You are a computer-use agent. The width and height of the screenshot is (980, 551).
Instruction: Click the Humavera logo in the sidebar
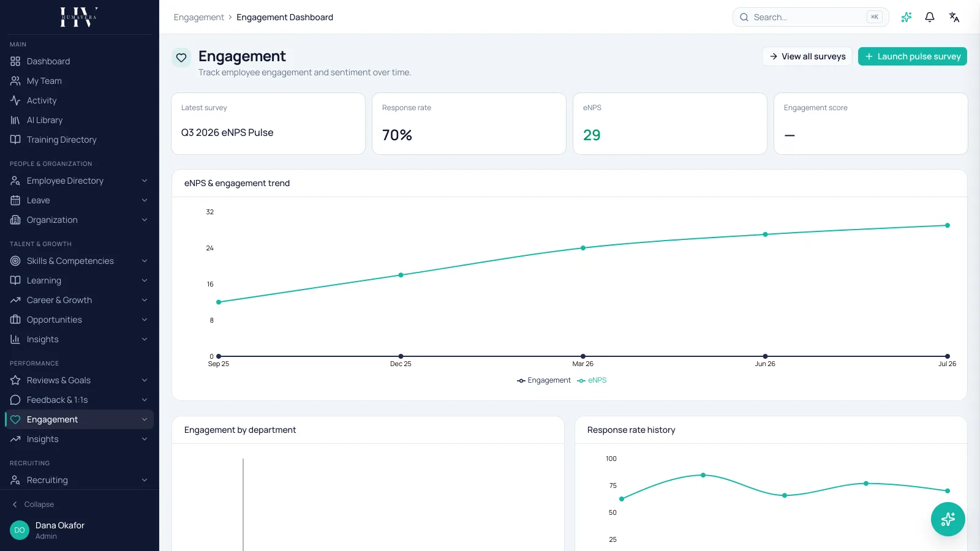click(x=79, y=17)
